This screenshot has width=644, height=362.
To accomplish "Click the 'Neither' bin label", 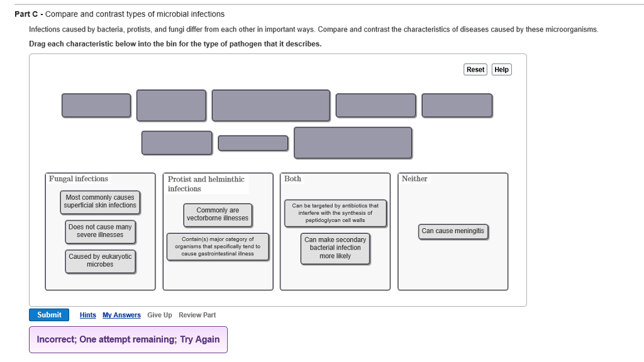I will [414, 179].
